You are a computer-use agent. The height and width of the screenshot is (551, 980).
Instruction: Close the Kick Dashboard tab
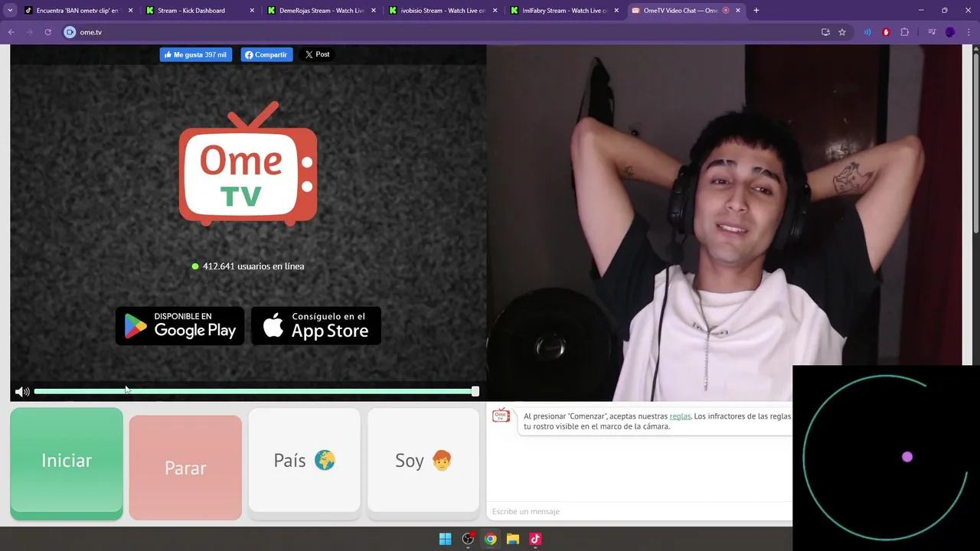click(x=252, y=11)
